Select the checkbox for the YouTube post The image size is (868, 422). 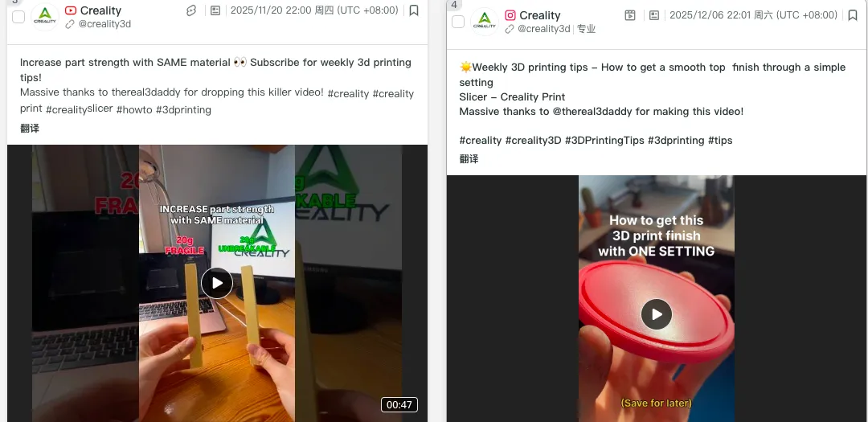[x=18, y=17]
